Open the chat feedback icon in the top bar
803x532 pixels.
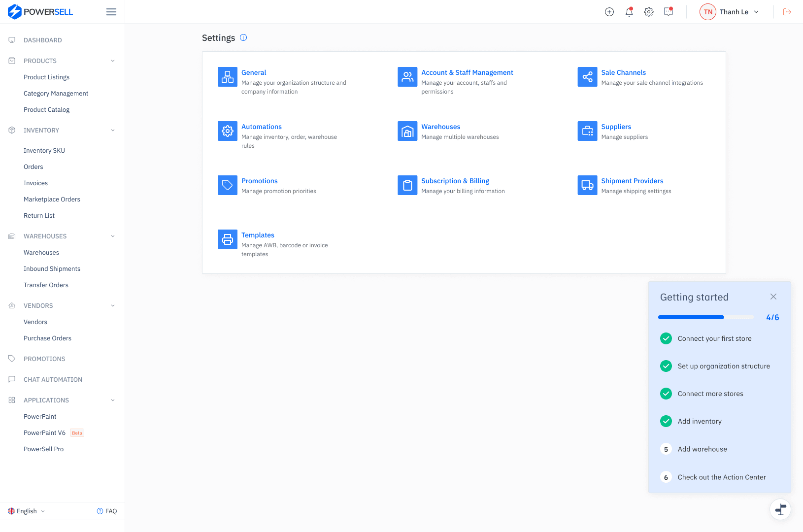tap(669, 12)
